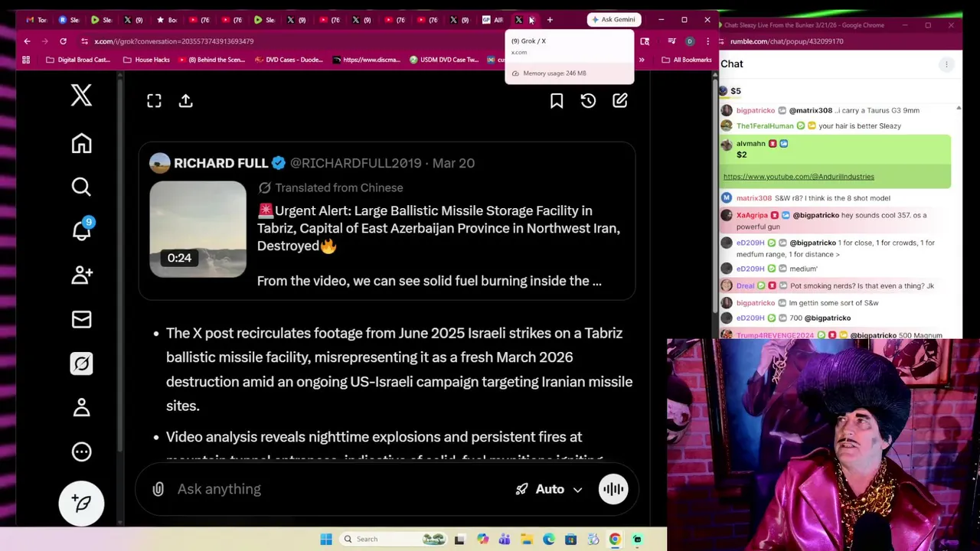The height and width of the screenshot is (551, 980).
Task: Go to Home in X sidebar
Action: point(81,143)
